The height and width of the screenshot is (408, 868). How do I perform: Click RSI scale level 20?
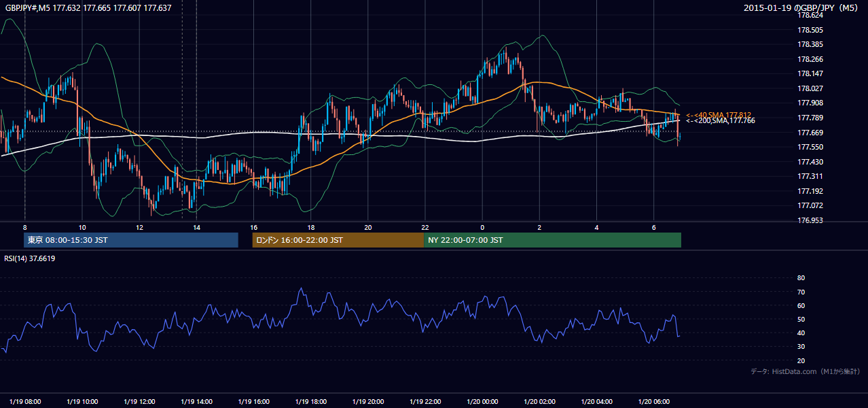click(x=801, y=360)
